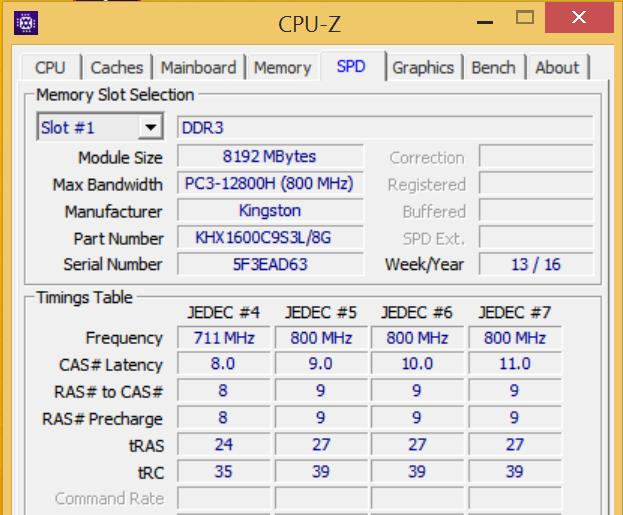Click CAS# Latency value 10.0
This screenshot has width=623, height=515.
point(417,364)
